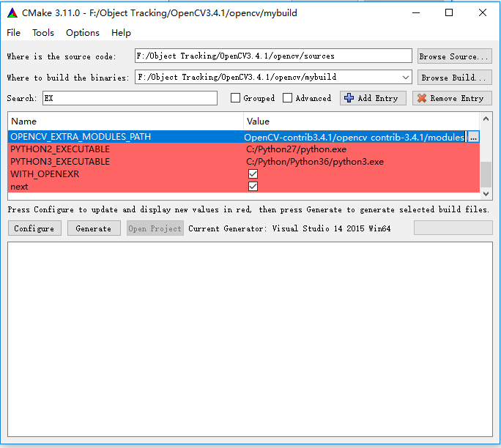Click the Browse Source button
Screen dimensions: 501x448
point(454,56)
